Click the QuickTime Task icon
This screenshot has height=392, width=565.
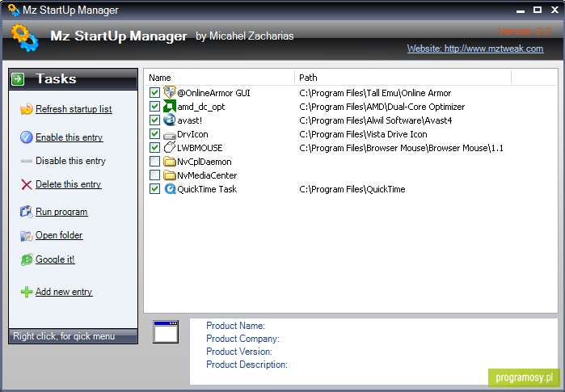(x=170, y=189)
